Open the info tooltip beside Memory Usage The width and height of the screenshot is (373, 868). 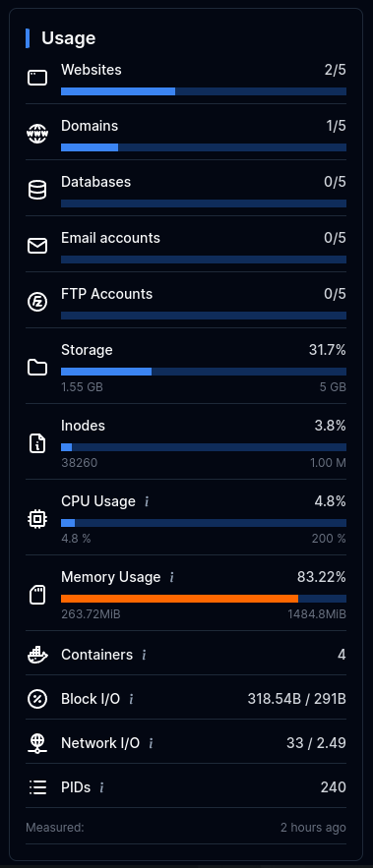pyautogui.click(x=171, y=577)
